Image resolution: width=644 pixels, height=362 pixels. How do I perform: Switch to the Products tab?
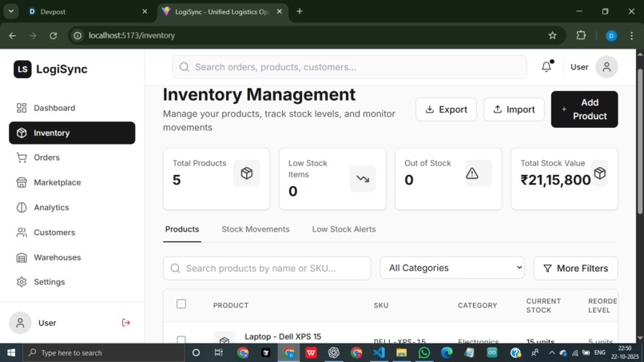tap(182, 229)
